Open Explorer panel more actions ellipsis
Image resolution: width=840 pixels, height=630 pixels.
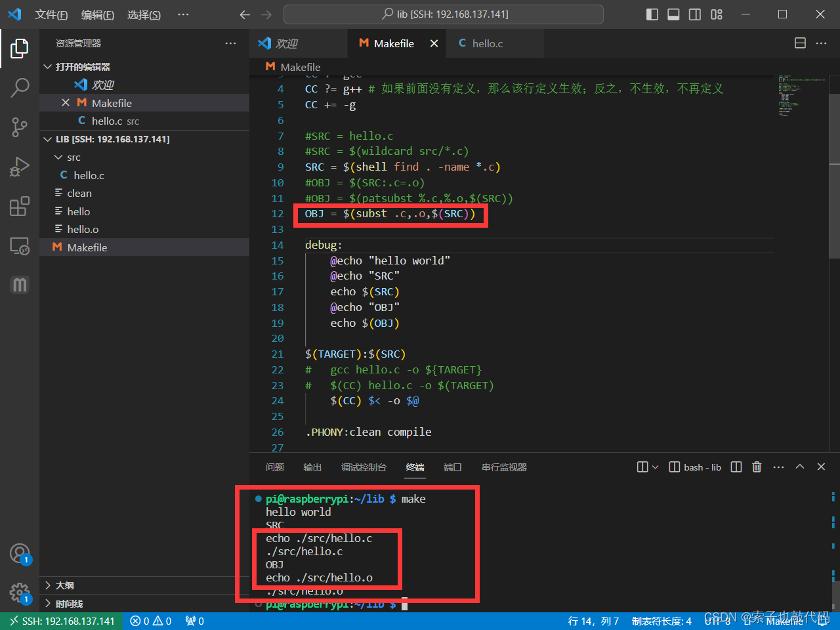[x=230, y=43]
